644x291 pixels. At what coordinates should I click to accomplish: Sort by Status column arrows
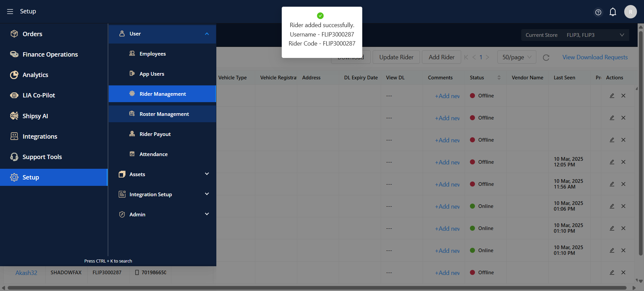pyautogui.click(x=499, y=77)
